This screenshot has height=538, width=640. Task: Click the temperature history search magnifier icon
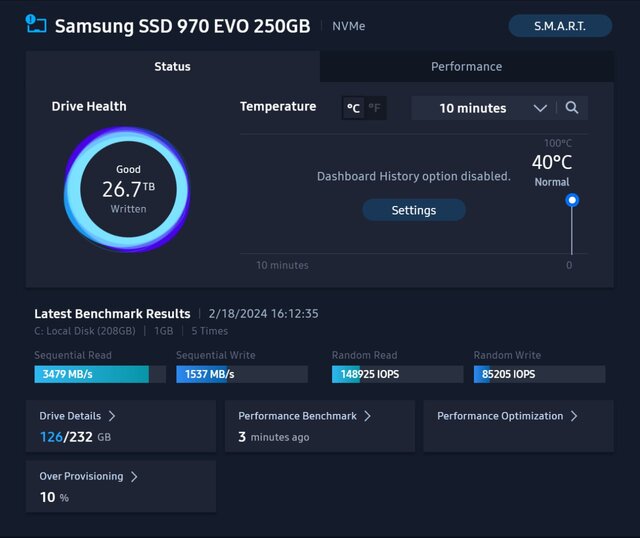[572, 108]
